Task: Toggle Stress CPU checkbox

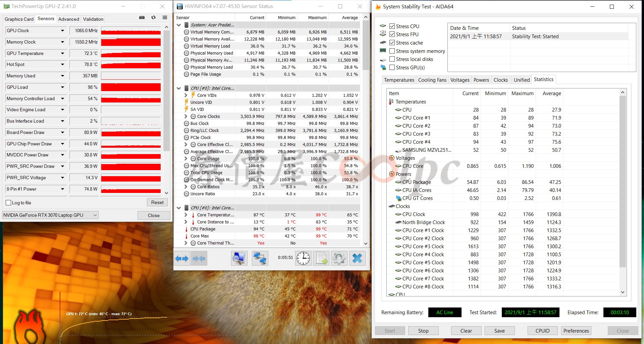Action: coord(392,26)
